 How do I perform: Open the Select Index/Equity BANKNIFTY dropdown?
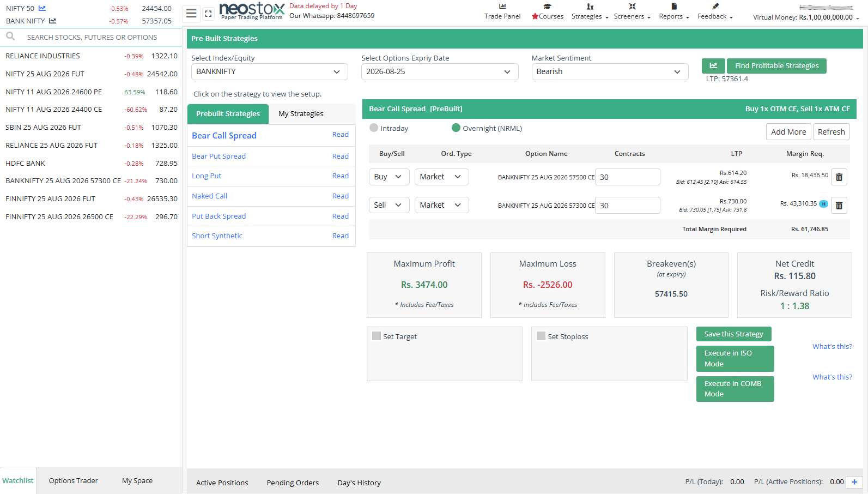[270, 71]
